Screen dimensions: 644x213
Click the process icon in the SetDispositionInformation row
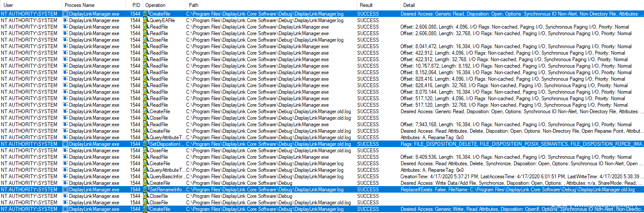click(x=66, y=144)
